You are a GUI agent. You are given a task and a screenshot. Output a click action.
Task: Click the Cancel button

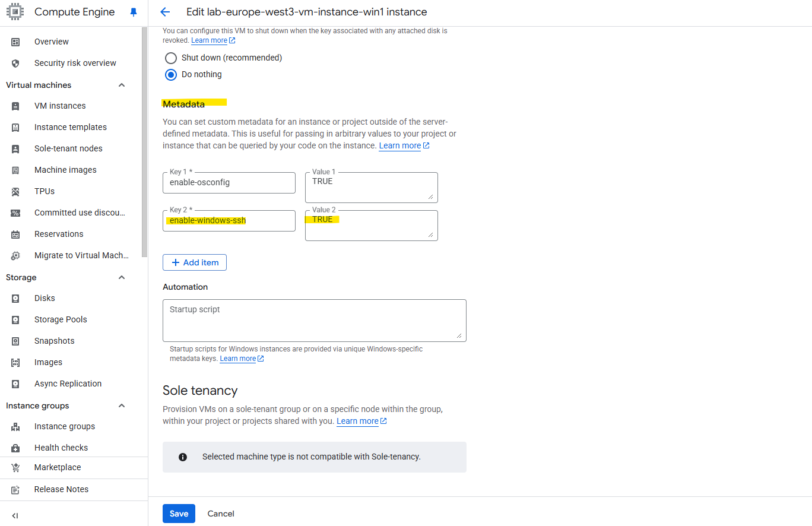[221, 514]
